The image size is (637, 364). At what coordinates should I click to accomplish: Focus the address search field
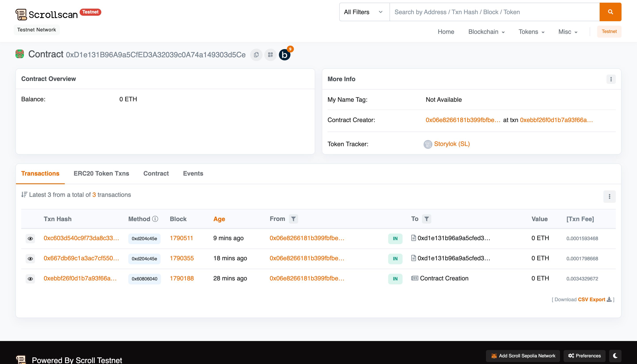(x=494, y=12)
